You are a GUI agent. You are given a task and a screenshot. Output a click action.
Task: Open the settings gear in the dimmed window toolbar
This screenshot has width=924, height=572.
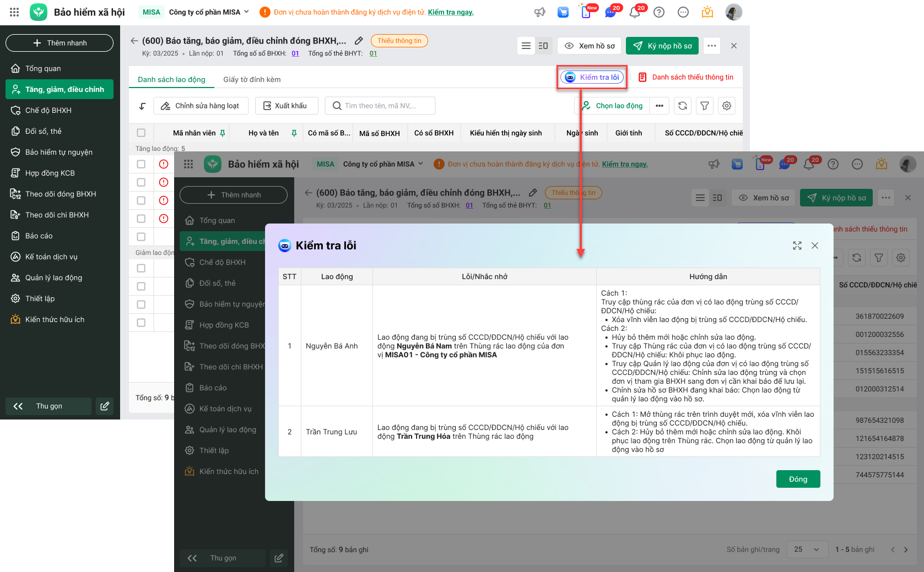point(901,258)
